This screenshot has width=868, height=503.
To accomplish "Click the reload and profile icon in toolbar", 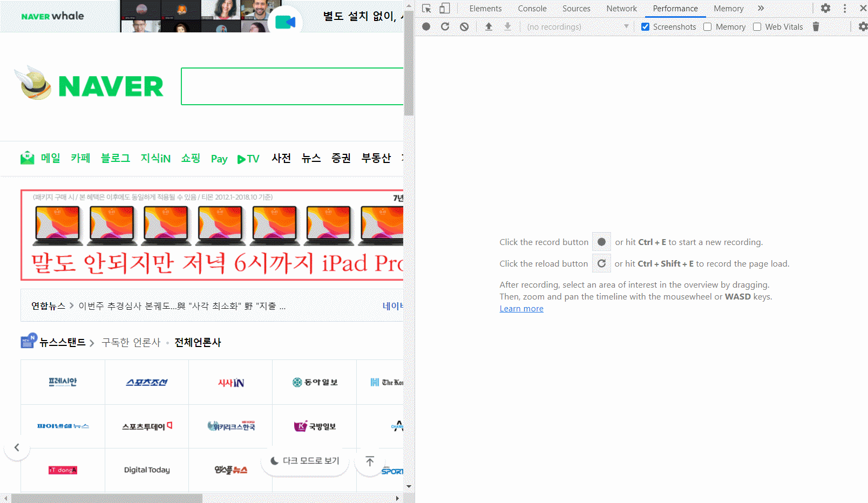I will point(445,26).
